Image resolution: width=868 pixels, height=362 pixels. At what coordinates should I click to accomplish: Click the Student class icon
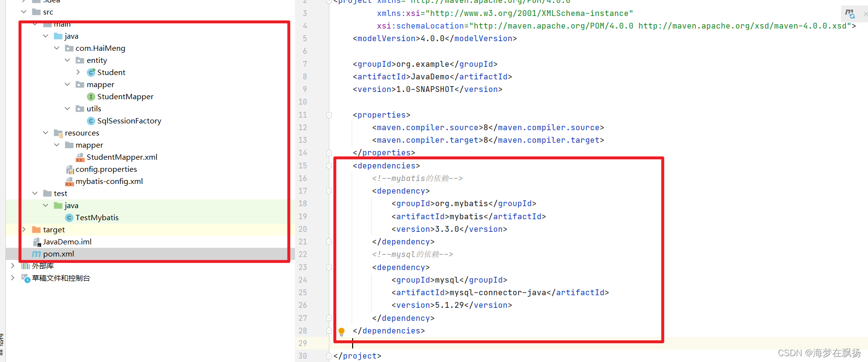[x=91, y=73]
